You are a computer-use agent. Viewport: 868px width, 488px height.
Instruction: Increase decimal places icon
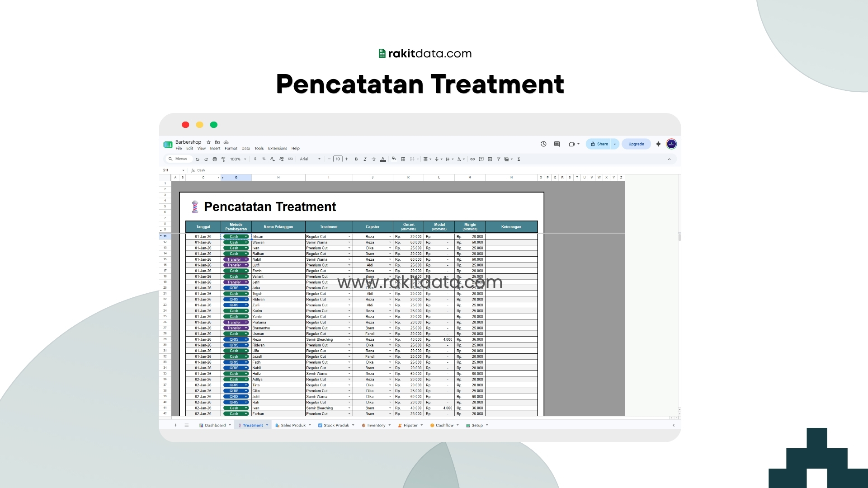click(x=281, y=159)
